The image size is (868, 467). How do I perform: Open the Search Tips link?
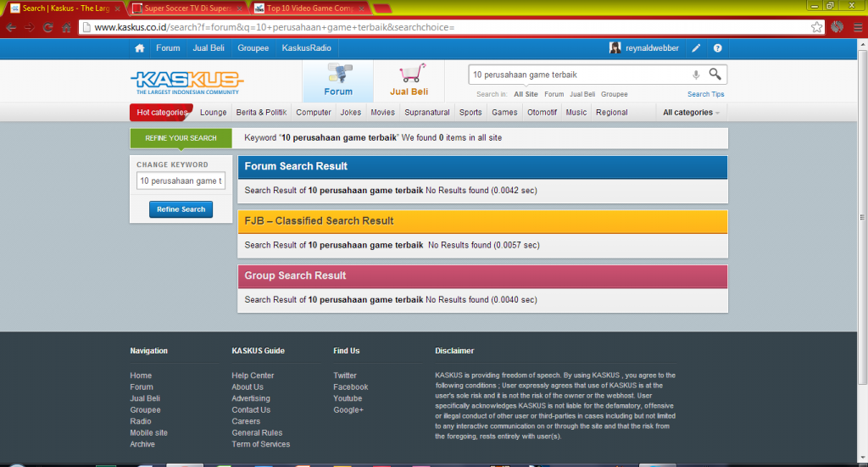(x=705, y=94)
